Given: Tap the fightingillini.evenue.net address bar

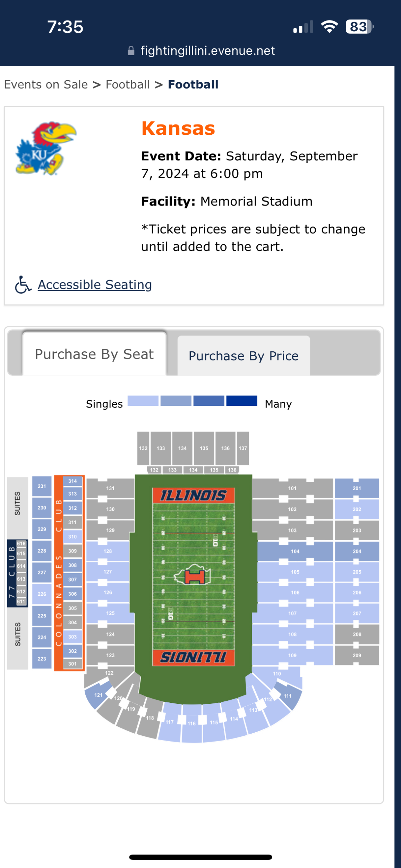Looking at the screenshot, I should tap(207, 51).
